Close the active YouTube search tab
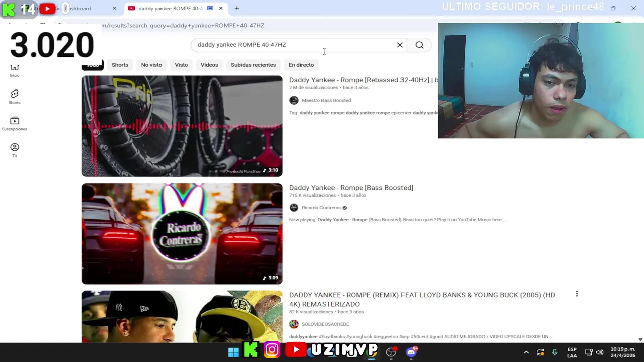 [220, 8]
